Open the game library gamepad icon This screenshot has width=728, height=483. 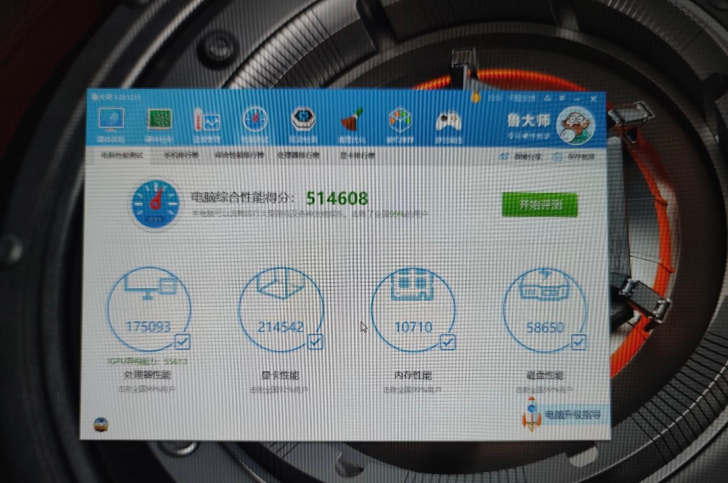tap(448, 122)
